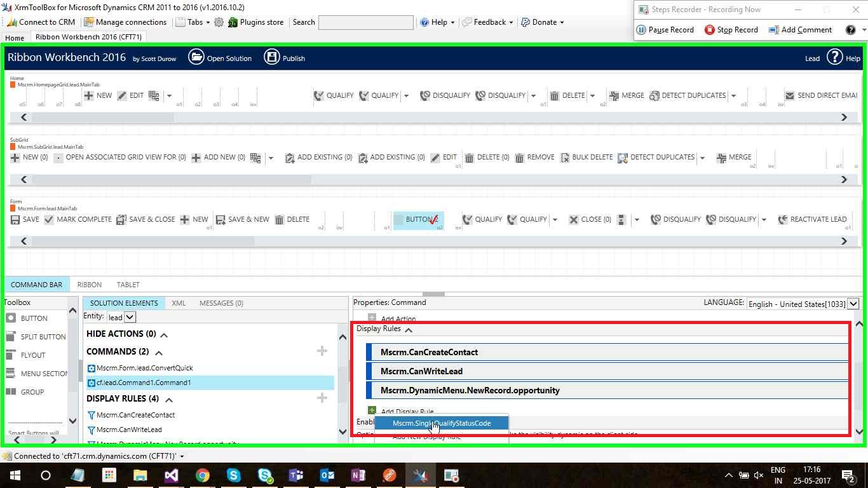Viewport: 868px width, 488px height.
Task: Click Add Comment in Steps Recorder
Action: [x=800, y=30]
